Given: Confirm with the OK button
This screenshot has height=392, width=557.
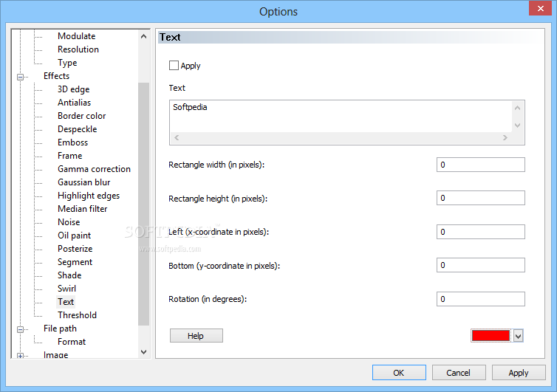Looking at the screenshot, I should click(x=399, y=373).
